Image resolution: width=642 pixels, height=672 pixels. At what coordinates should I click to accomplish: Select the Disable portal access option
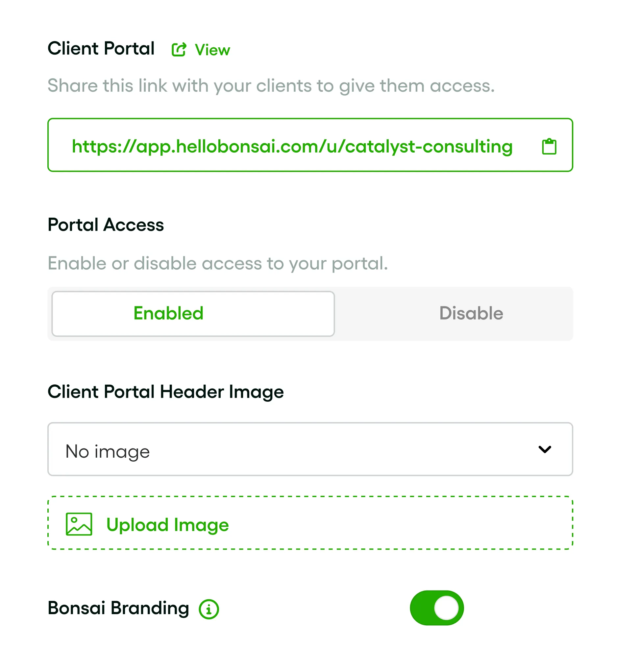click(x=471, y=313)
